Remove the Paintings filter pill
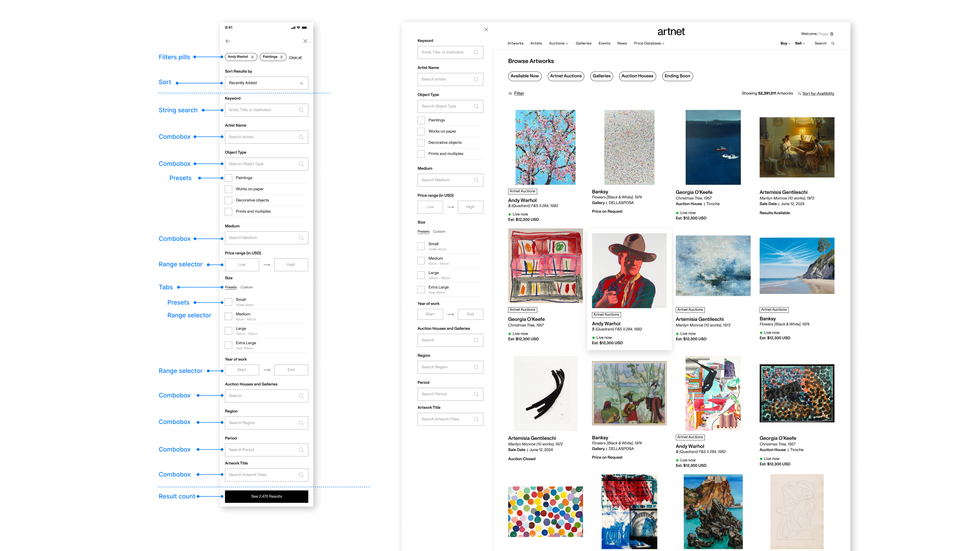This screenshot has height=551, width=980. 281,57
